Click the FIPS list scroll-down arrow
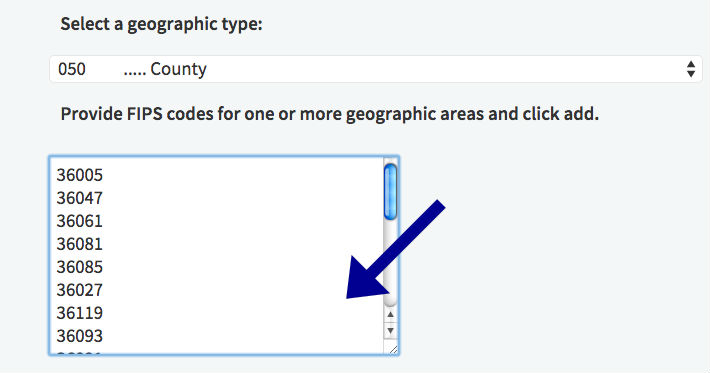The height and width of the screenshot is (373, 710). coord(390,331)
